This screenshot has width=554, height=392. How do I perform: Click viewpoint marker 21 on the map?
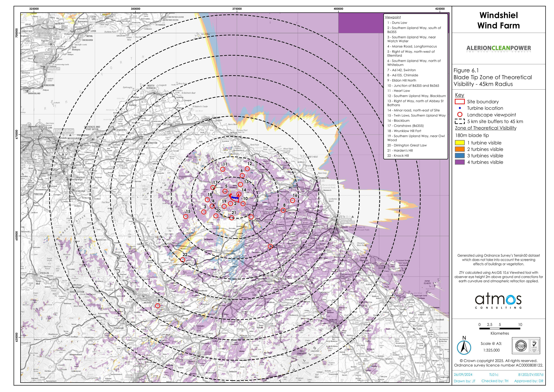point(232,218)
